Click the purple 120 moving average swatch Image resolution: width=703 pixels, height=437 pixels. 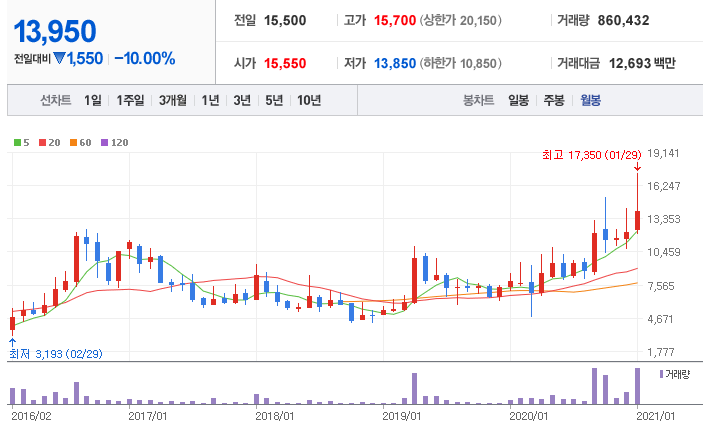point(104,143)
